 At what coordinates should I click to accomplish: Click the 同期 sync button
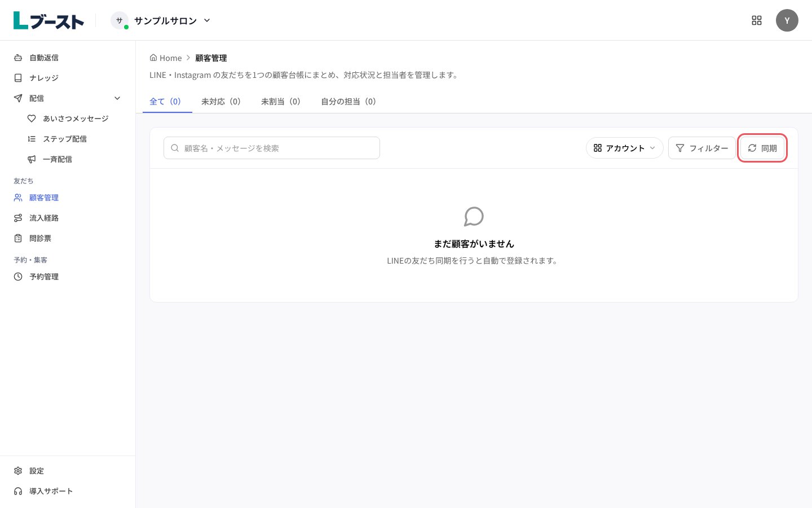[x=762, y=148]
